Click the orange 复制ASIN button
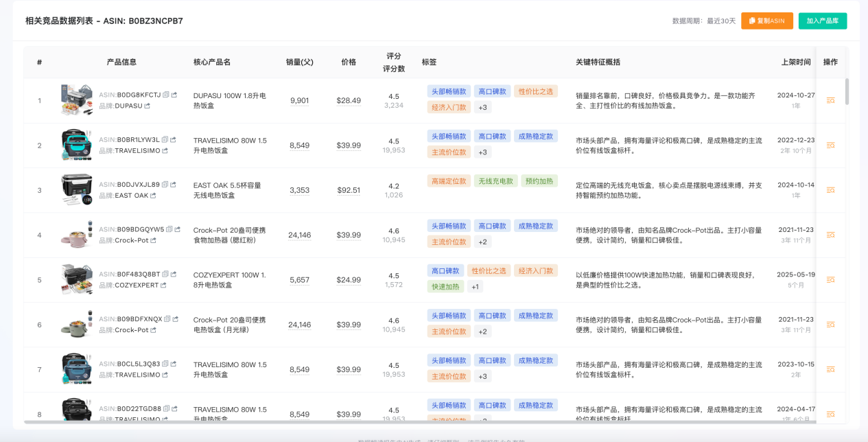Viewport: 868px width, 442px height. coord(766,21)
